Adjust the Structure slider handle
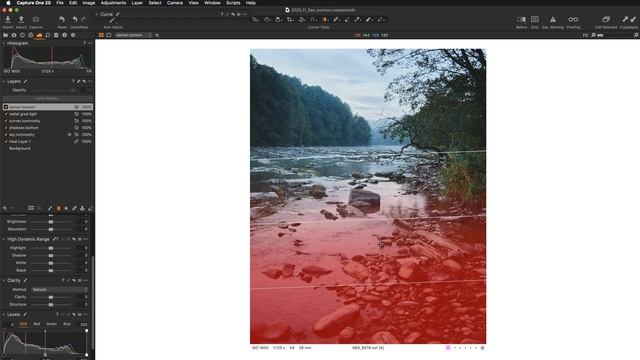 [x=51, y=304]
